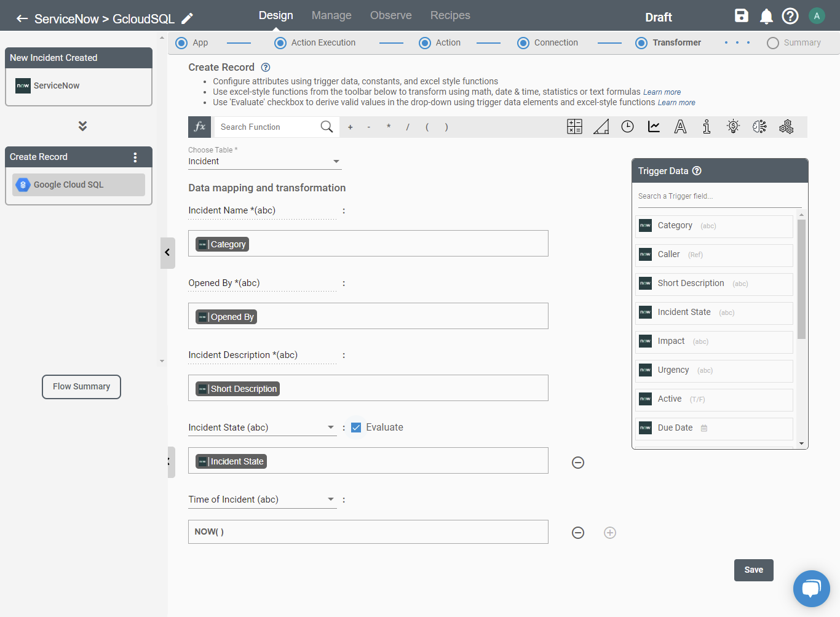Open Create Record three-dot menu
The height and width of the screenshot is (617, 840).
(135, 157)
